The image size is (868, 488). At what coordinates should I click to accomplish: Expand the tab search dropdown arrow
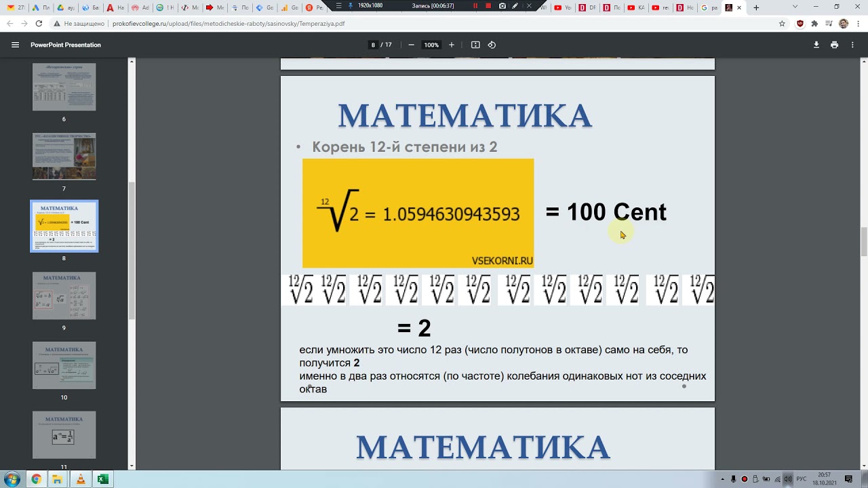[795, 7]
